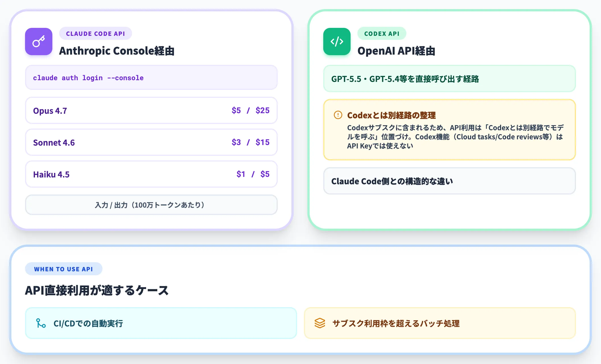The height and width of the screenshot is (364, 601).
Task: Click the Anthropic Console経由 heading
Action: (117, 51)
